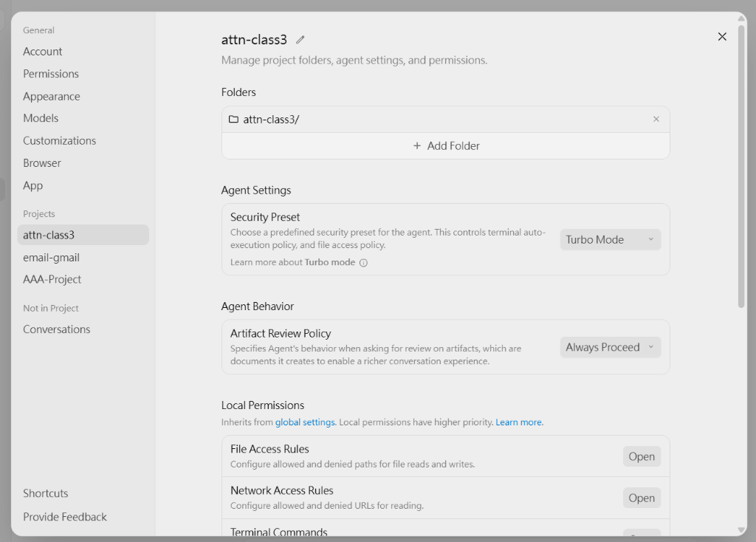Open File Access Rules
Viewport: 756px width, 542px height.
coord(642,456)
